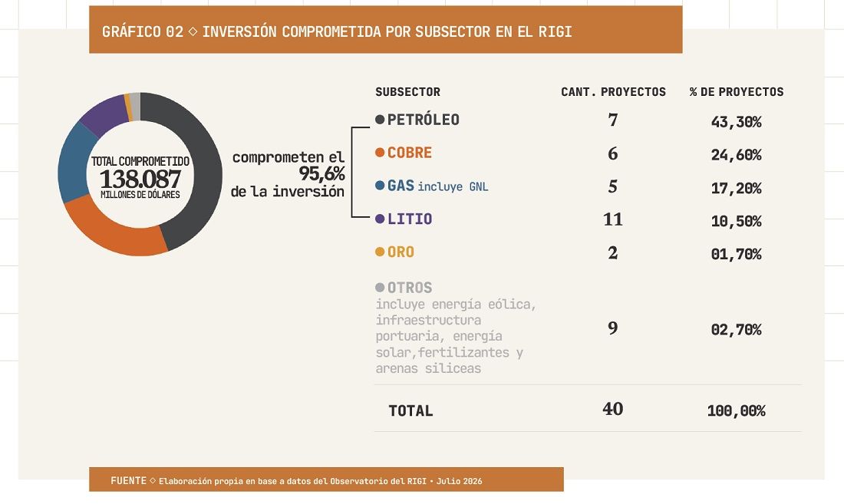
Task: Click the light gray Otros legend dot
Action: (380, 288)
